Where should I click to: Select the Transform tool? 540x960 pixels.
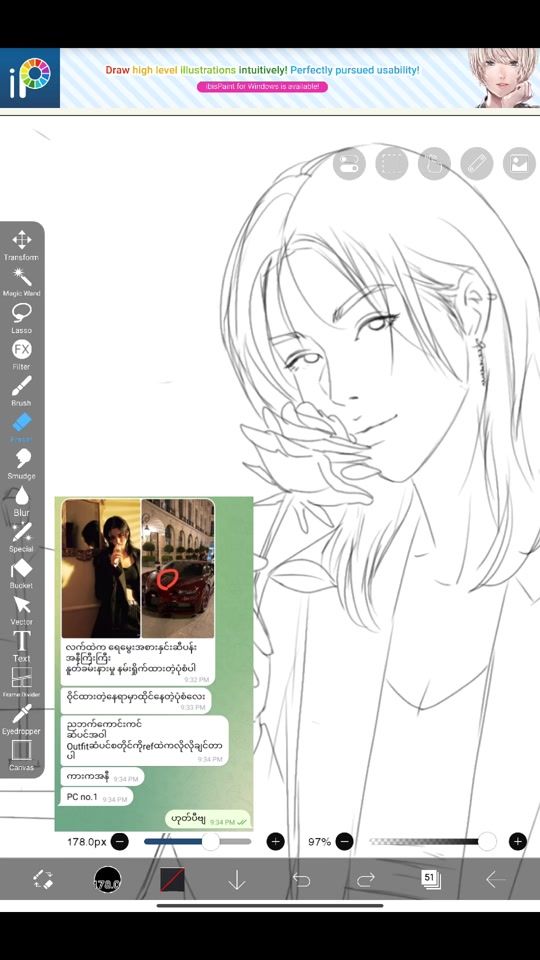tap(21, 245)
